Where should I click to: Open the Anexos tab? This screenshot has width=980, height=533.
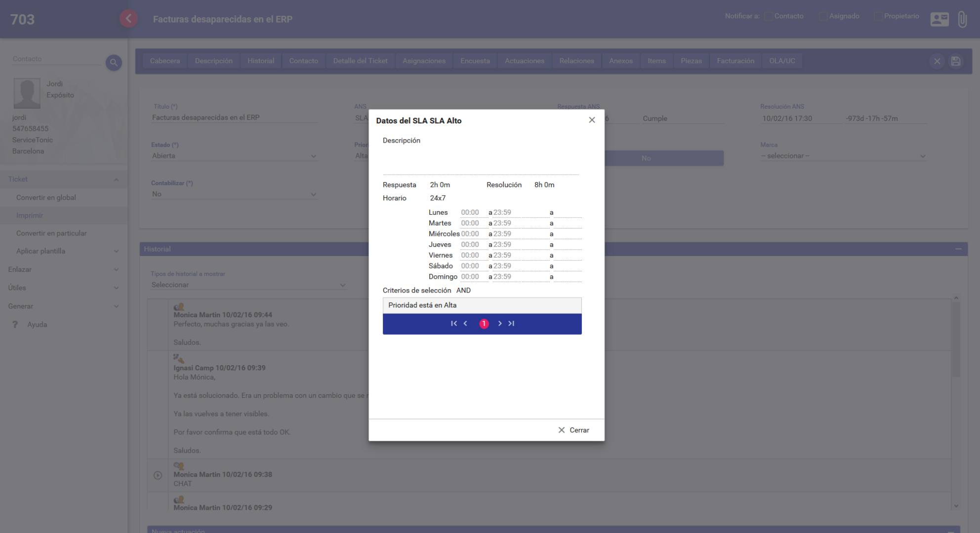tap(621, 61)
